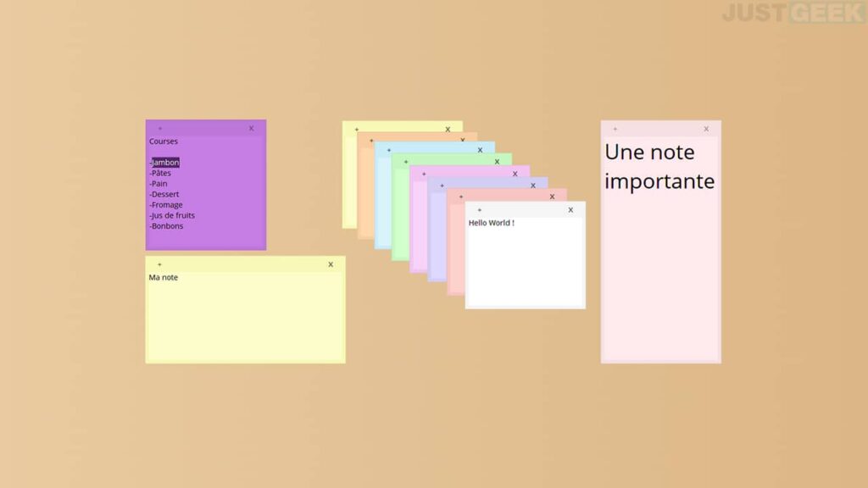
Task: Click the -Bonbons line in Courses note
Action: [x=166, y=225]
